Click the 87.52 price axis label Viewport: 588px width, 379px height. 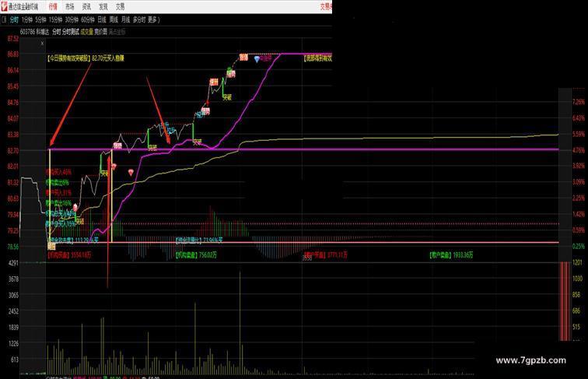(x=12, y=39)
